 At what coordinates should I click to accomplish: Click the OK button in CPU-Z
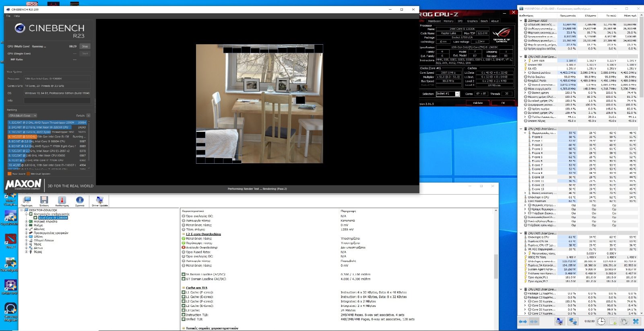(x=503, y=103)
